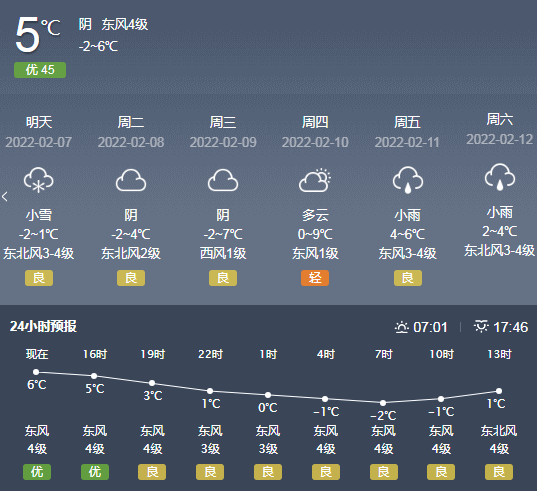The height and width of the screenshot is (491, 537).
Task: Click the 良 air quality badge under 周五
Action: coord(408,278)
